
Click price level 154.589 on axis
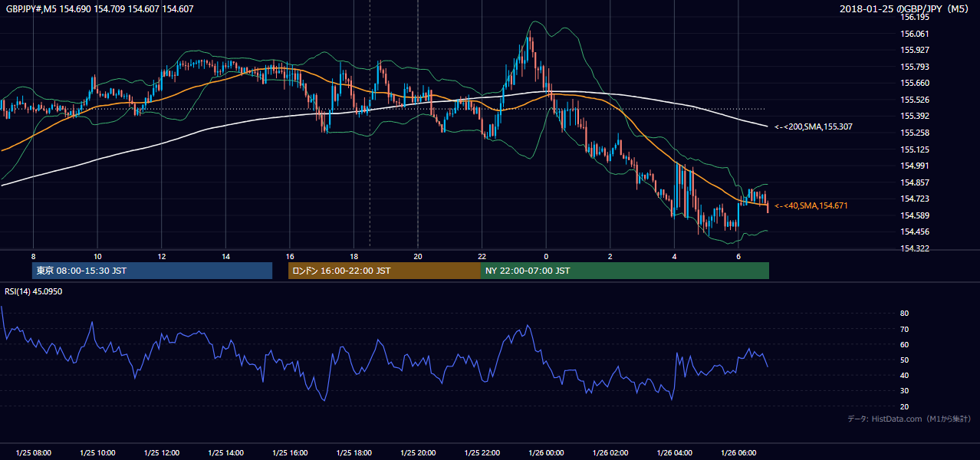pos(916,215)
